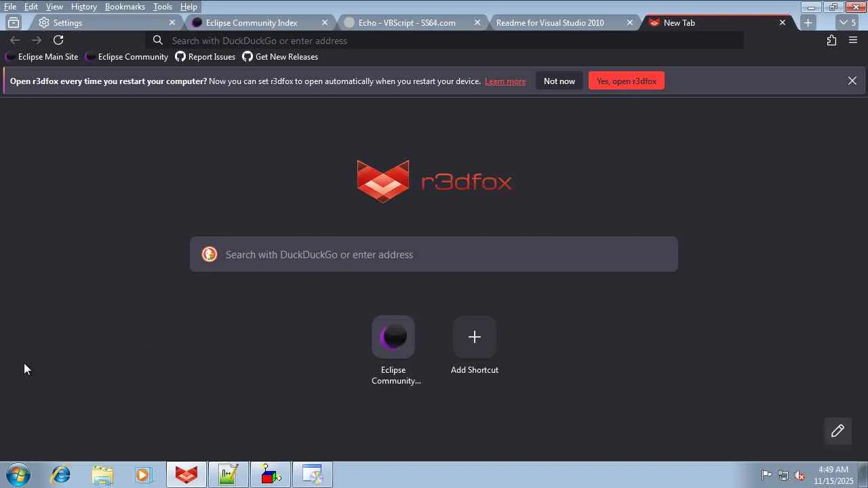Click the Add Shortcut plus tile
Image resolution: width=868 pixels, height=488 pixels.
475,337
